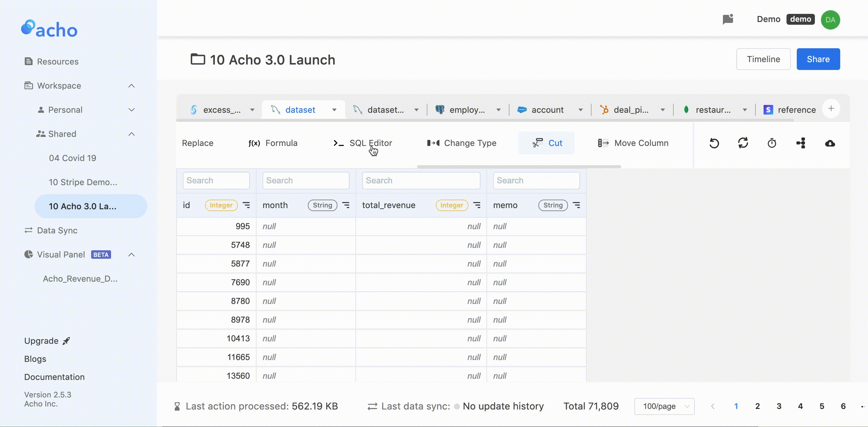Open the DA user avatar menu
Screen dimensions: 868x427
[x=830, y=20]
